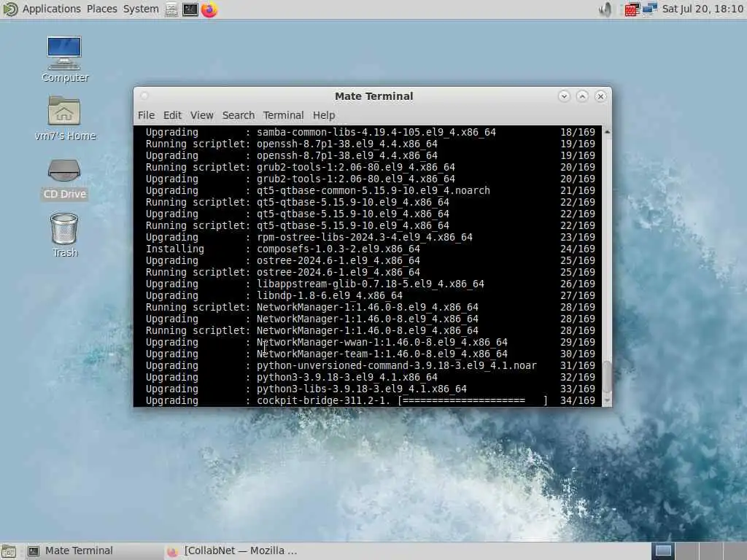Click the terminal scrollbar thumb
Screen dimensions: 747x560
tap(607, 377)
